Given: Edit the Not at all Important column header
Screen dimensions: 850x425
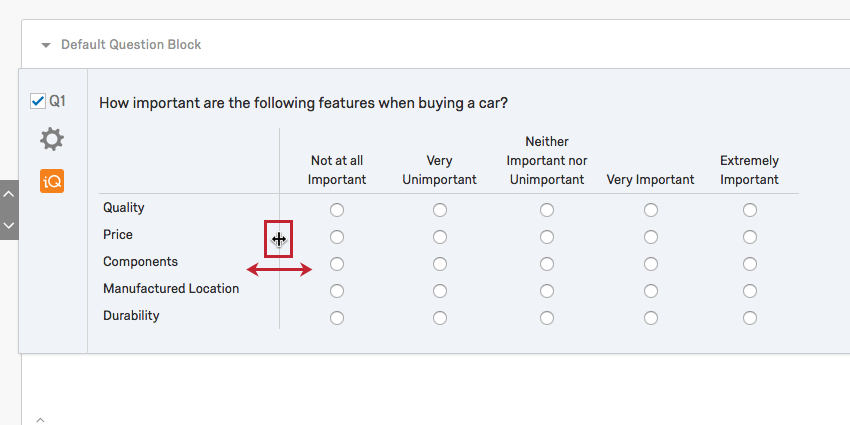Looking at the screenshot, I should click(337, 170).
